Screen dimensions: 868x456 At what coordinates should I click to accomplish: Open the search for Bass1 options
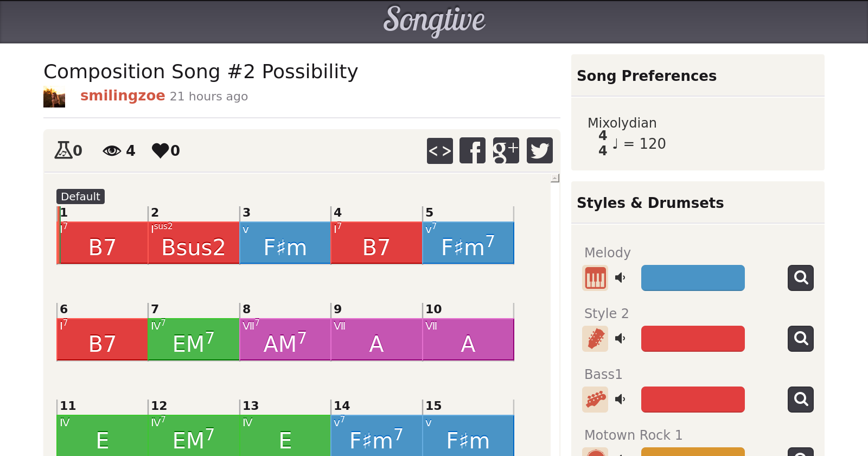pyautogui.click(x=800, y=400)
